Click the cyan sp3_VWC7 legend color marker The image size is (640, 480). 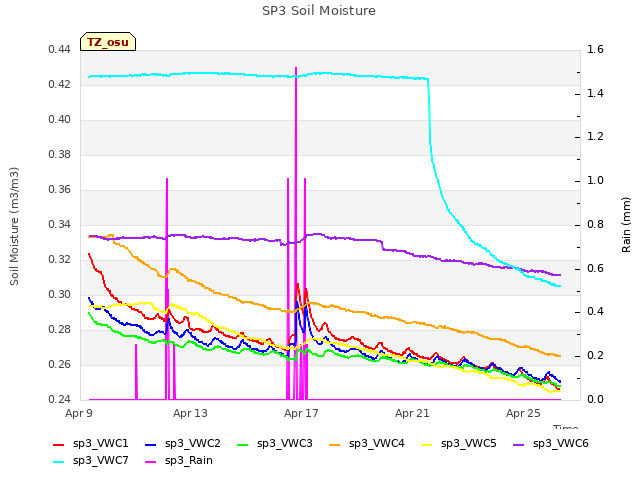[59, 462]
